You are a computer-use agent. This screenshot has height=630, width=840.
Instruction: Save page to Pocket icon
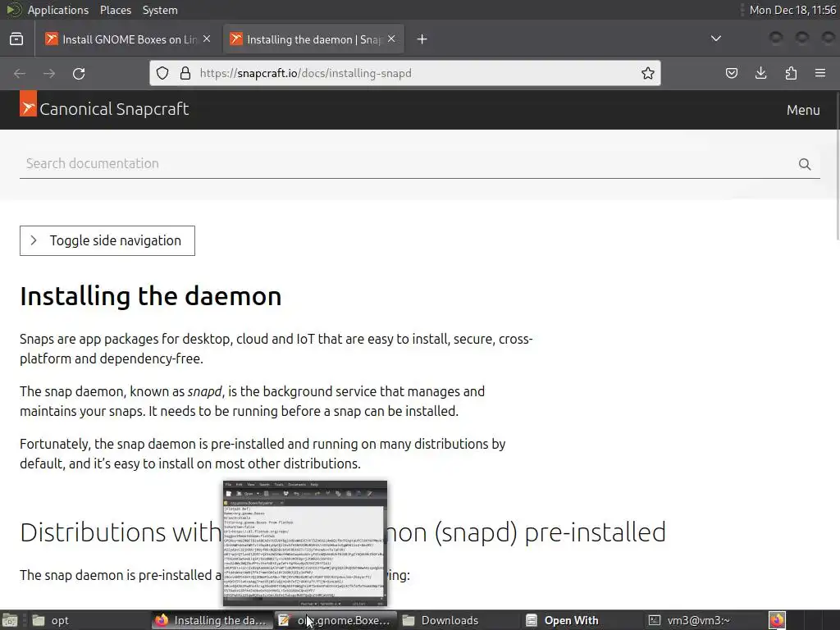tap(731, 73)
